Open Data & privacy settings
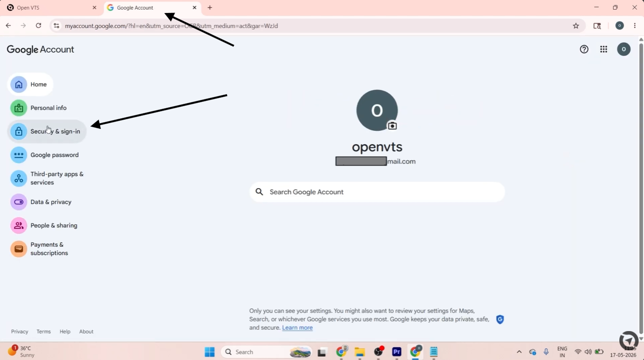644x360 pixels. point(41,202)
